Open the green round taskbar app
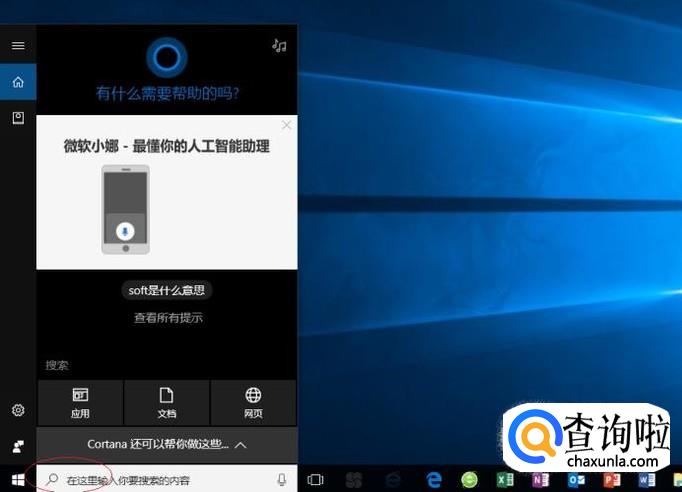682x492 pixels. 469,480
